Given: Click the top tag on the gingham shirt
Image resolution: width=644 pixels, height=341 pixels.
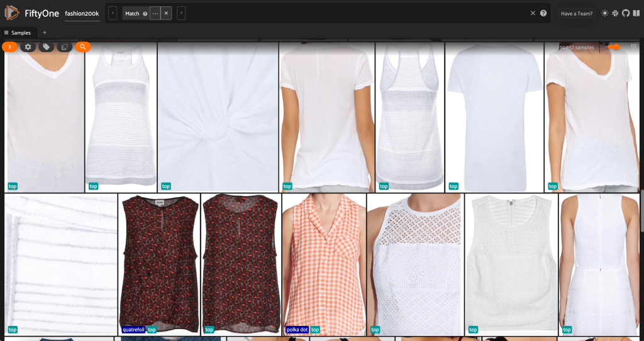Looking at the screenshot, I should point(315,330).
